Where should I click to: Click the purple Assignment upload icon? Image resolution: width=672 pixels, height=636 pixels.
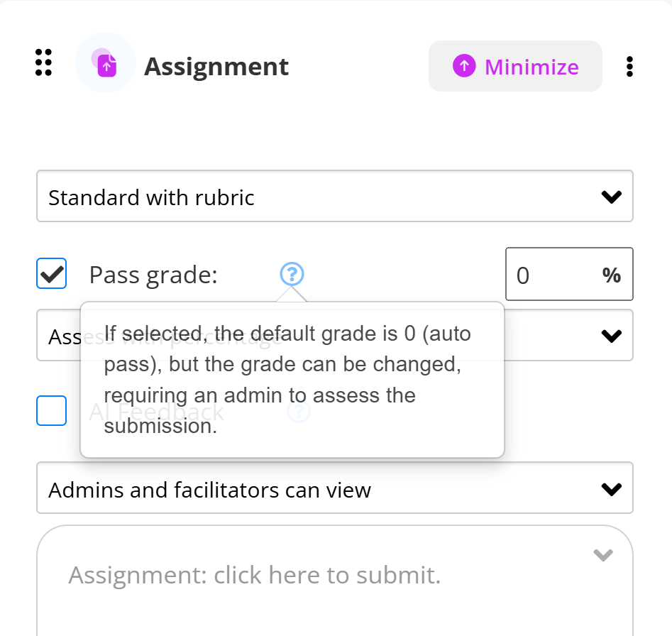click(x=106, y=65)
